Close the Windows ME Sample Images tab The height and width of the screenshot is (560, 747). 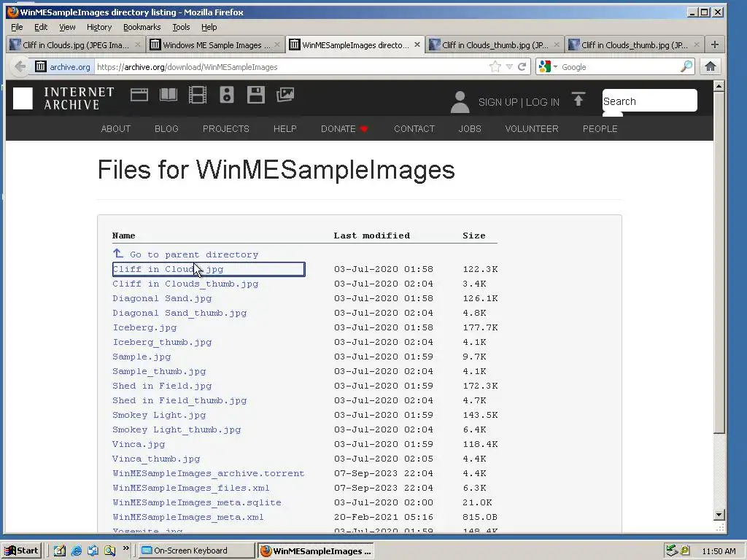(276, 44)
